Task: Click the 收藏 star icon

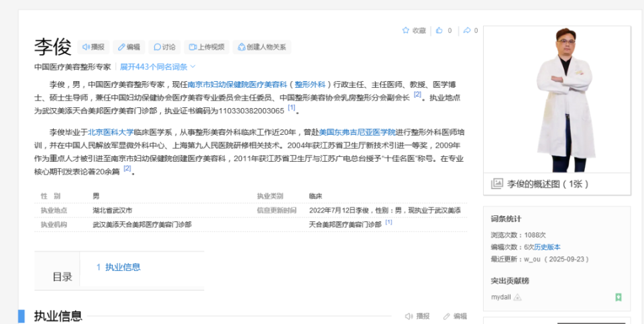Action: (x=406, y=30)
